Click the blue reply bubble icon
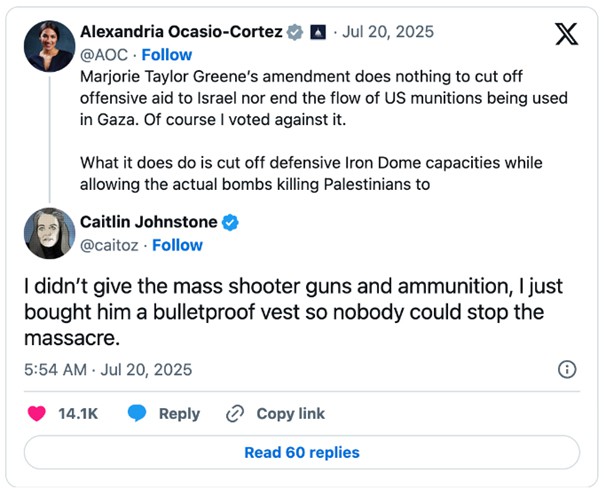Viewport: 606px width, 496px height. tap(137, 413)
